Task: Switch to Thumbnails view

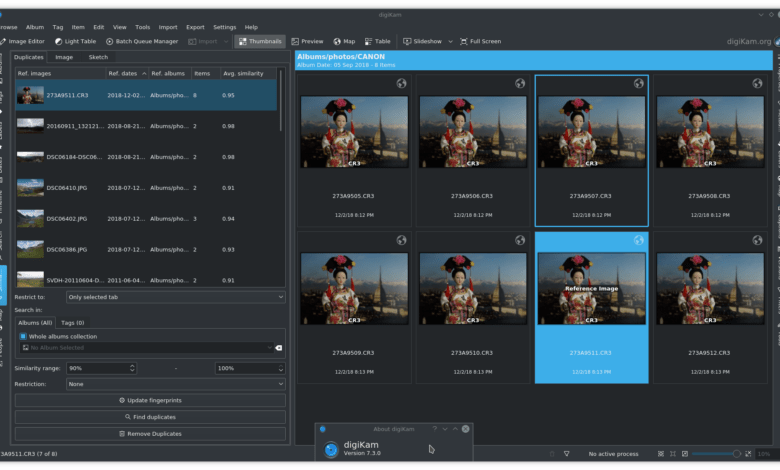Action: pyautogui.click(x=260, y=41)
